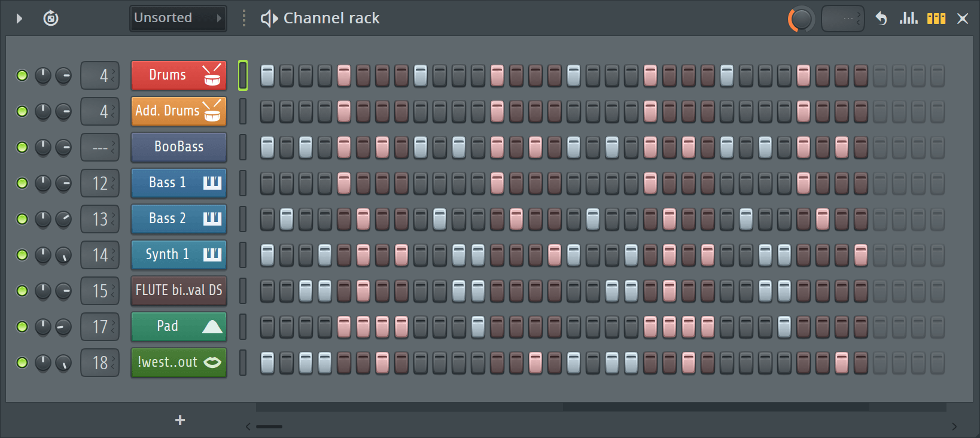Open the BooBass channel button
980x438 pixels.
179,147
